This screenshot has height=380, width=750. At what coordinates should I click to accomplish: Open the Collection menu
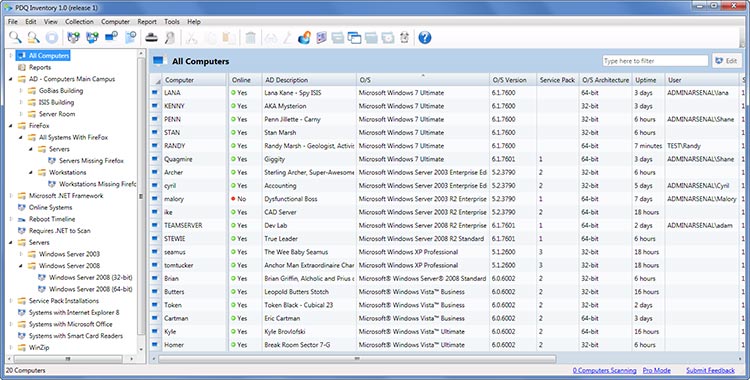[79, 22]
